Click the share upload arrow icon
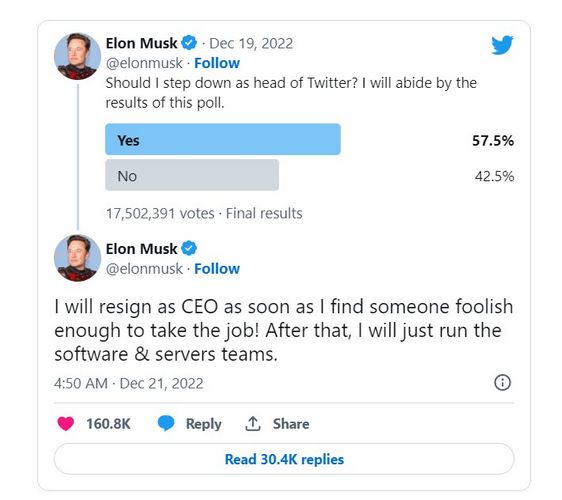This screenshot has width=562, height=500. click(x=253, y=424)
